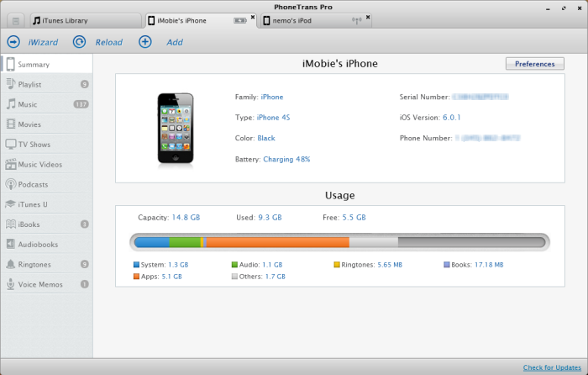Open the Preferences button
The image size is (588, 375).
pos(535,64)
